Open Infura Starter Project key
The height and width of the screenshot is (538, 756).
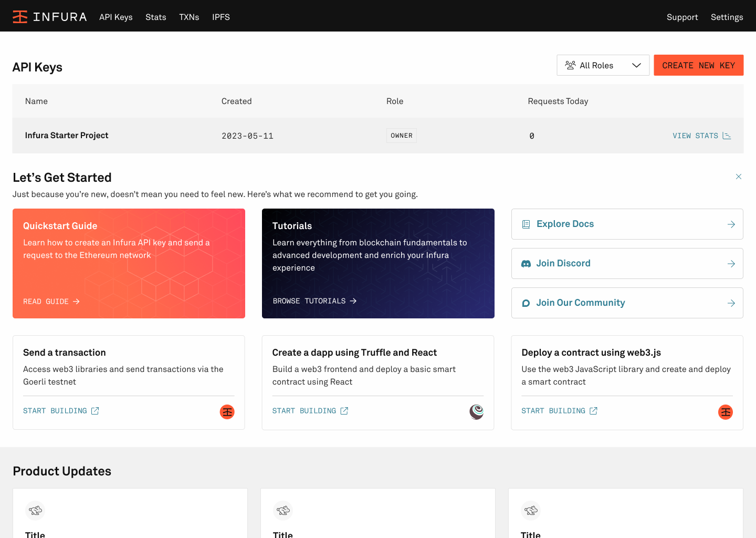pos(67,136)
